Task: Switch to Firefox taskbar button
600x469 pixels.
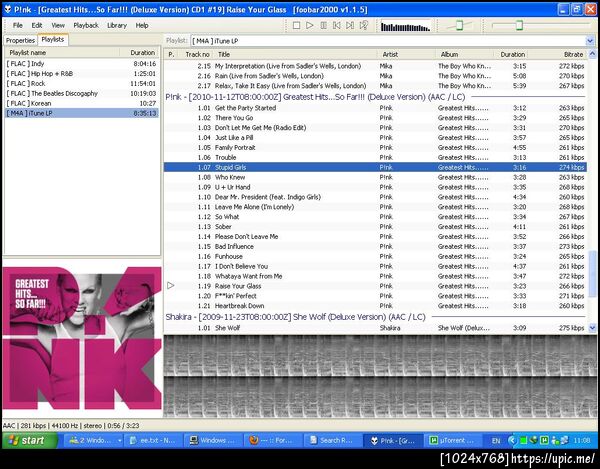Action: click(272, 440)
